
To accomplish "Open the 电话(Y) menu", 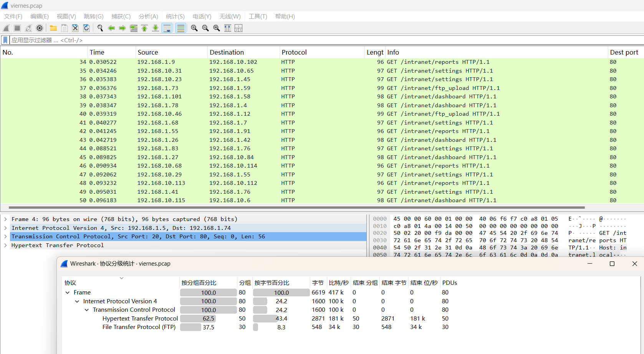I will click(x=202, y=17).
